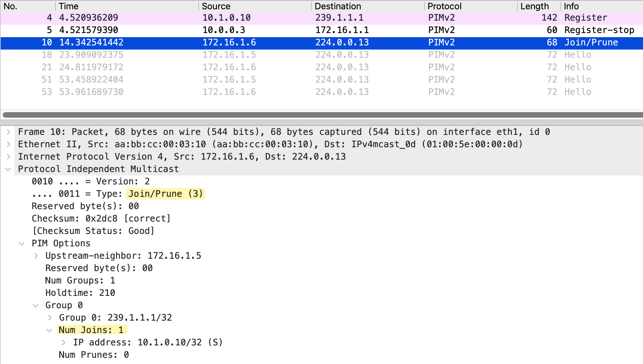Collapse the Group 0 subtree
The width and height of the screenshot is (643, 364).
(36, 306)
